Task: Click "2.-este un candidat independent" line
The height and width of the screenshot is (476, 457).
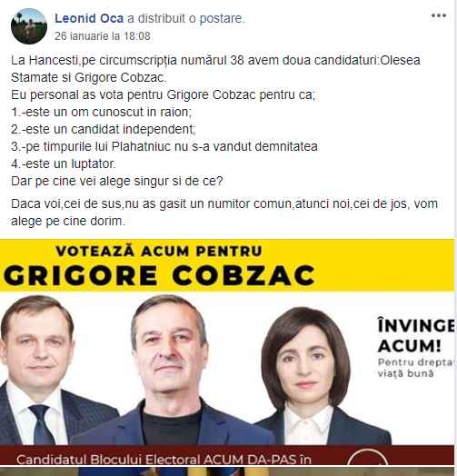Action: tap(104, 130)
